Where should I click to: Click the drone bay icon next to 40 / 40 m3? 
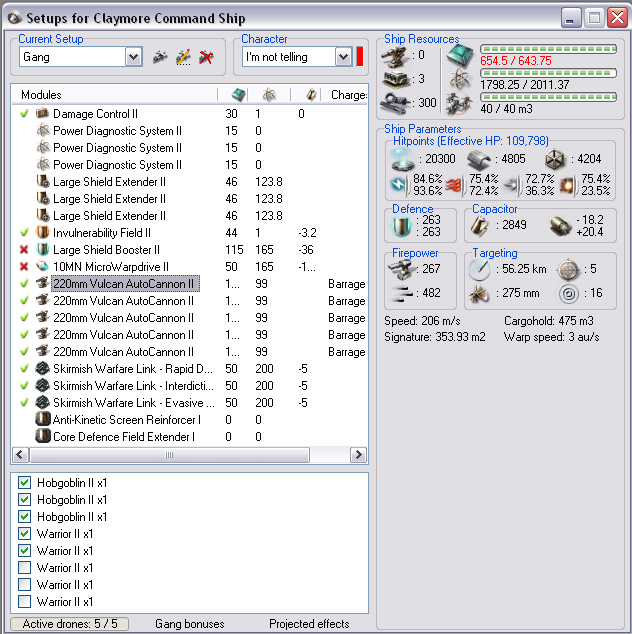[x=459, y=104]
